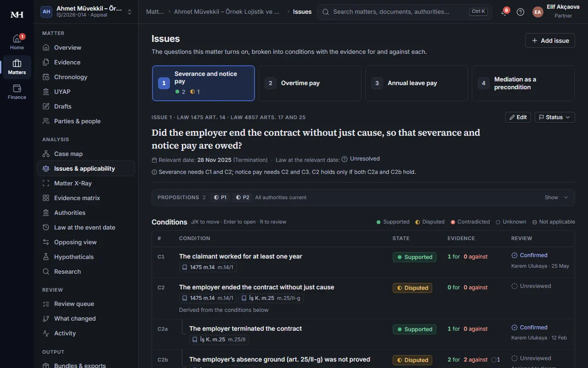Open the Status dropdown for Issue 1
The height and width of the screenshot is (368, 588).
click(555, 117)
